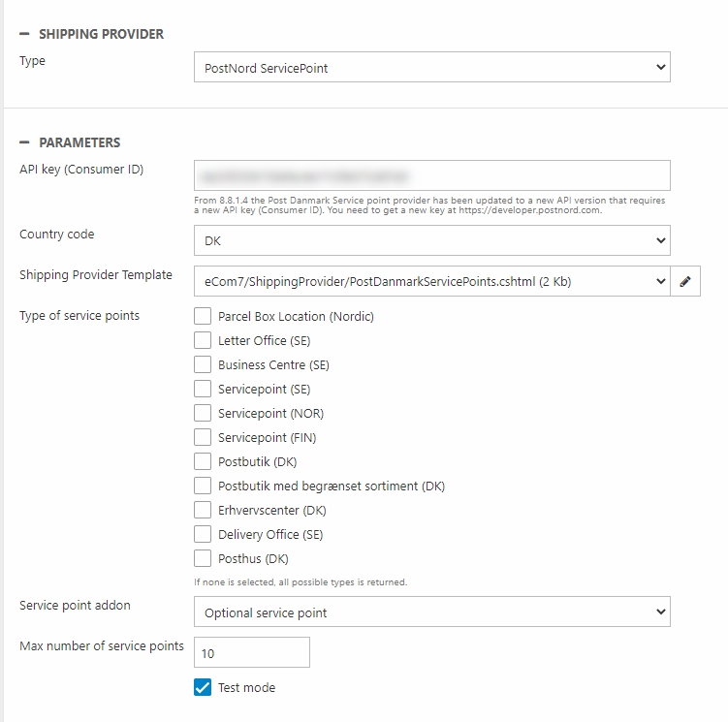
Task: Collapse the Parameters section
Action: [x=24, y=142]
